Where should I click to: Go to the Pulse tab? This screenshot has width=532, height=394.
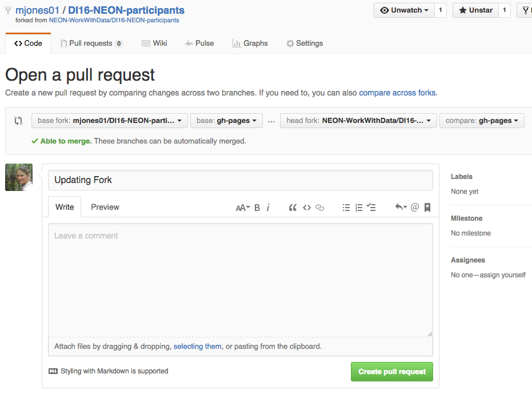tap(199, 43)
